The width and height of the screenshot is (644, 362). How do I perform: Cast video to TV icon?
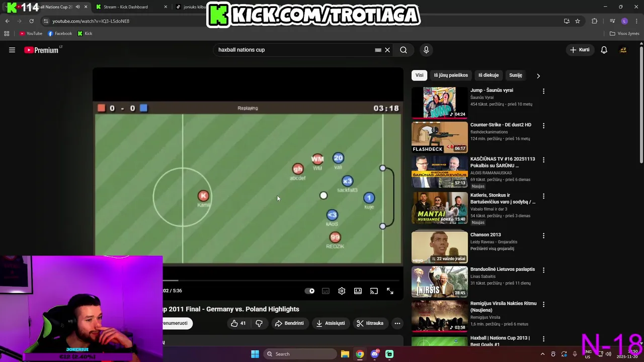[x=374, y=291]
